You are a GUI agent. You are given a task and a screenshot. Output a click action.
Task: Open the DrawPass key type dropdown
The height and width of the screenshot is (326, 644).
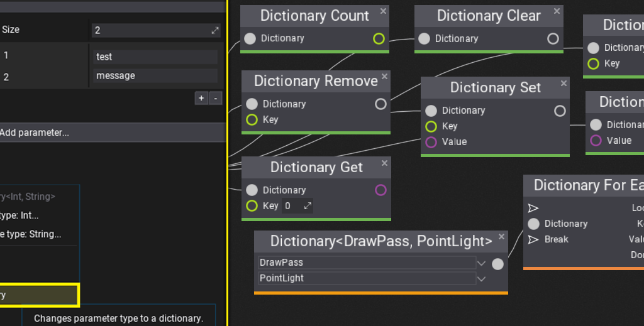(481, 263)
